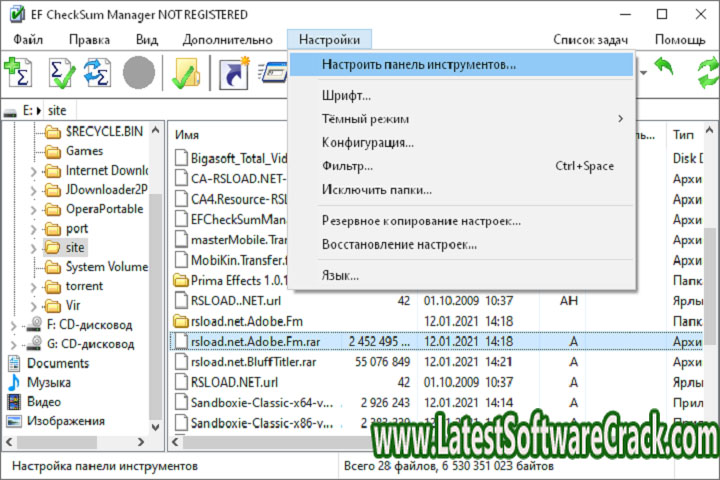This screenshot has height=480, width=720.
Task: Choose Шрифт menu entry
Action: pyautogui.click(x=461, y=96)
